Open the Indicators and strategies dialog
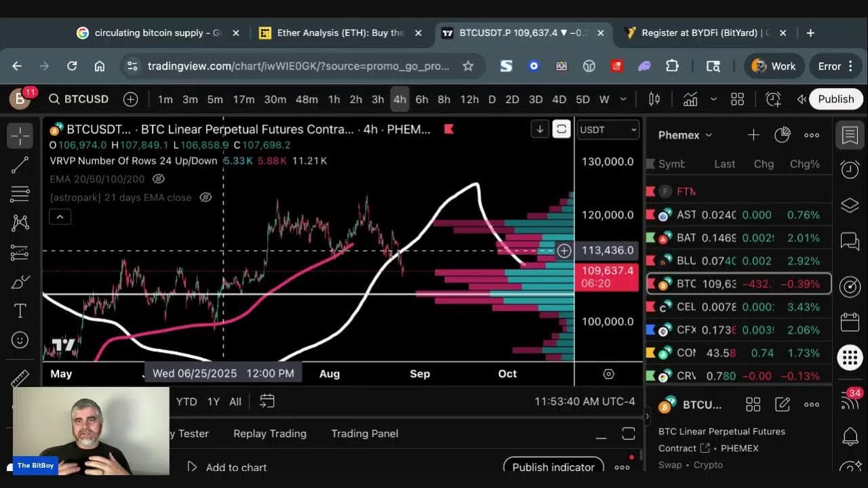 tap(690, 100)
